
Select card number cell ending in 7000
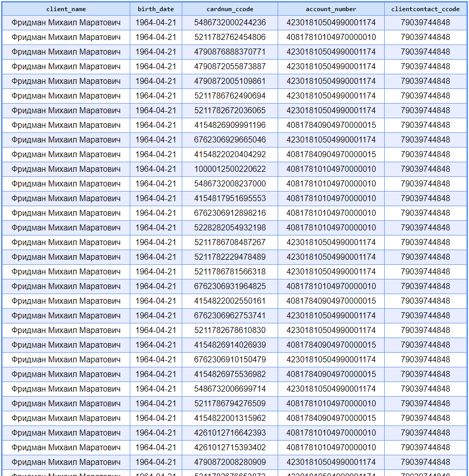point(230,184)
